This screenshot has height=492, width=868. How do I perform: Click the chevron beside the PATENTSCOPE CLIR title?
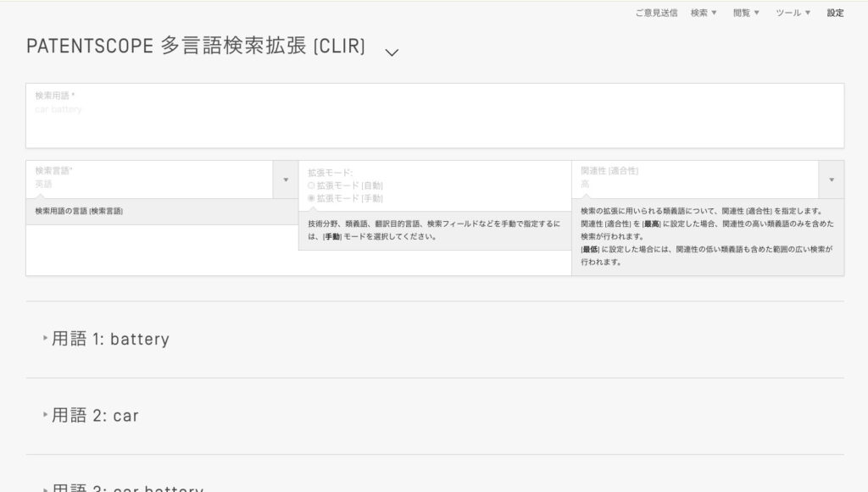point(391,53)
